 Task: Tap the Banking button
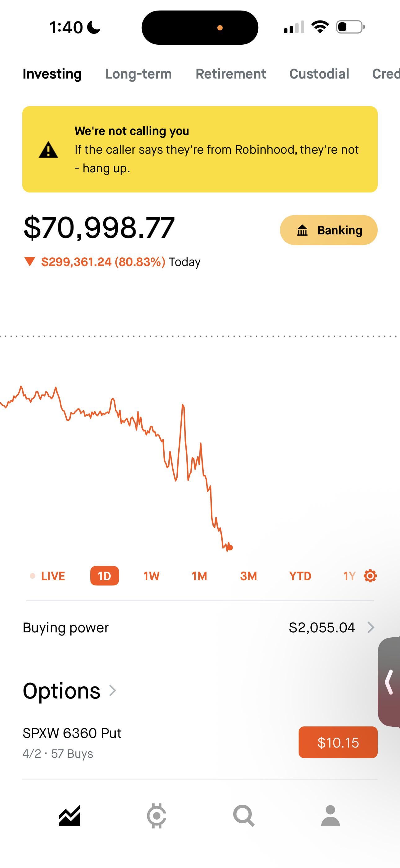[329, 230]
